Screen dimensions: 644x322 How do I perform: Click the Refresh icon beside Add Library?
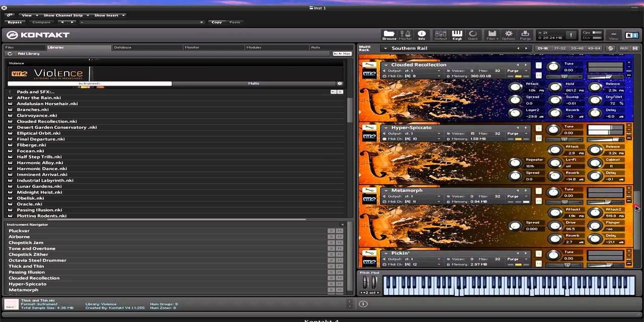coord(10,53)
